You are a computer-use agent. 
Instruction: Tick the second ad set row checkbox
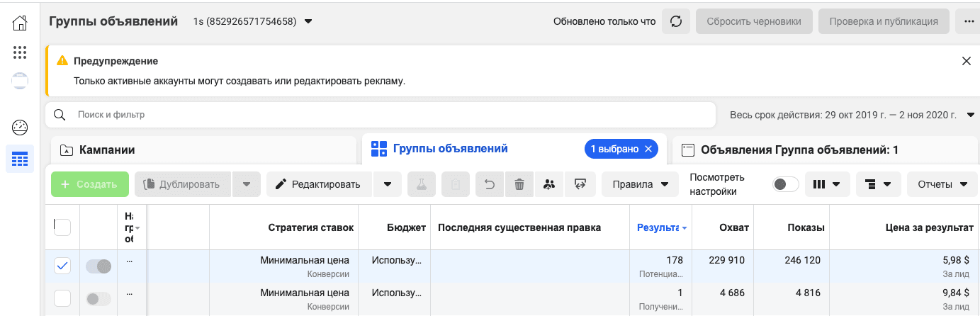click(62, 298)
